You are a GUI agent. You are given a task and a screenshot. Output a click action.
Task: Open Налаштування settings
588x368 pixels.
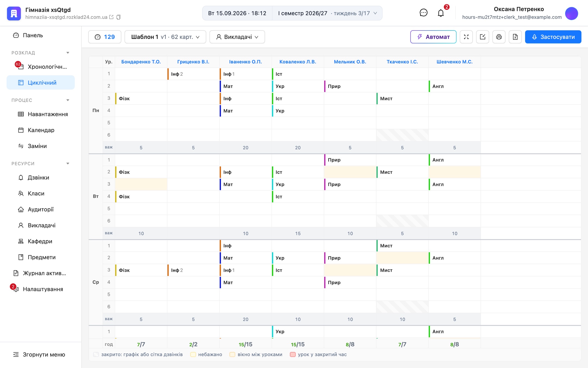pyautogui.click(x=41, y=289)
